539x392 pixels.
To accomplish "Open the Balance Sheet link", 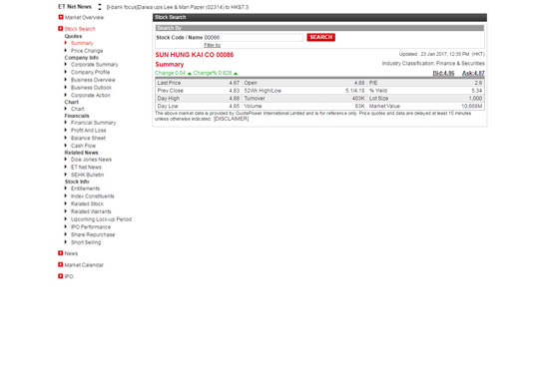I will (x=89, y=138).
